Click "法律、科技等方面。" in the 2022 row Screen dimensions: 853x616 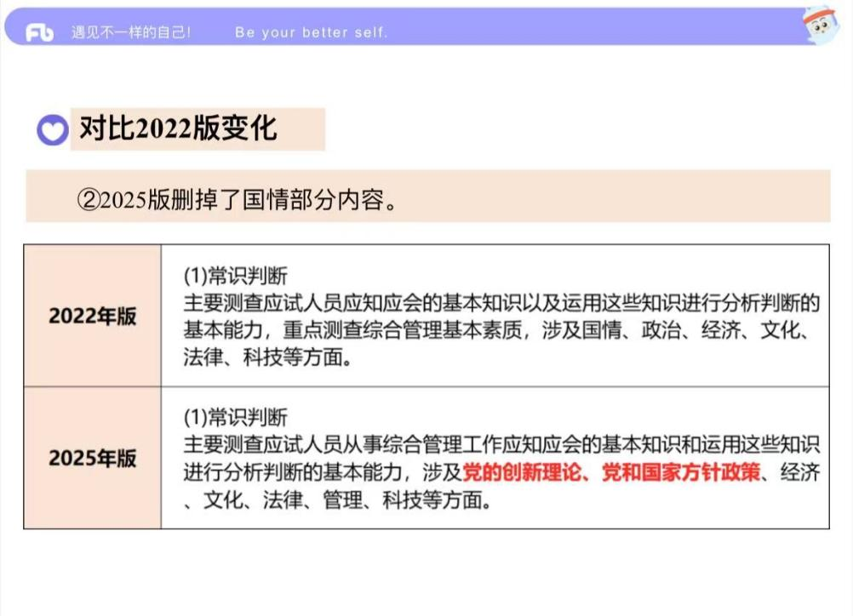point(267,357)
